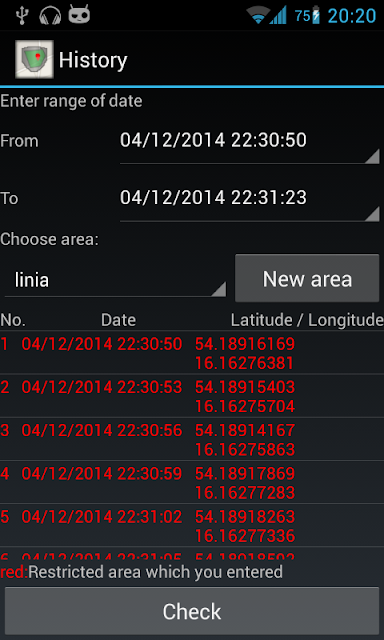Viewport: 384px width, 640px height.
Task: Tap the History title text
Action: [93, 60]
